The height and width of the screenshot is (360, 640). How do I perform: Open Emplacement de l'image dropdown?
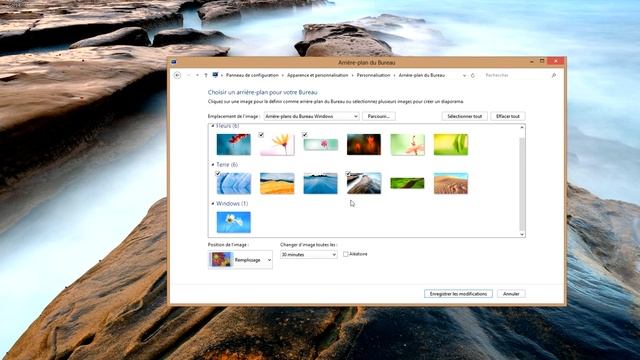click(311, 116)
